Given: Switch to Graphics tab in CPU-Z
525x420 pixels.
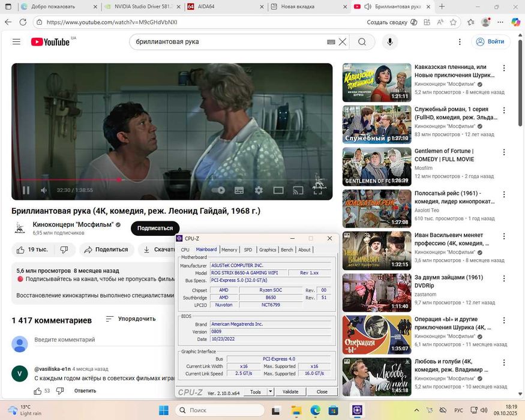Looking at the screenshot, I should 268,250.
